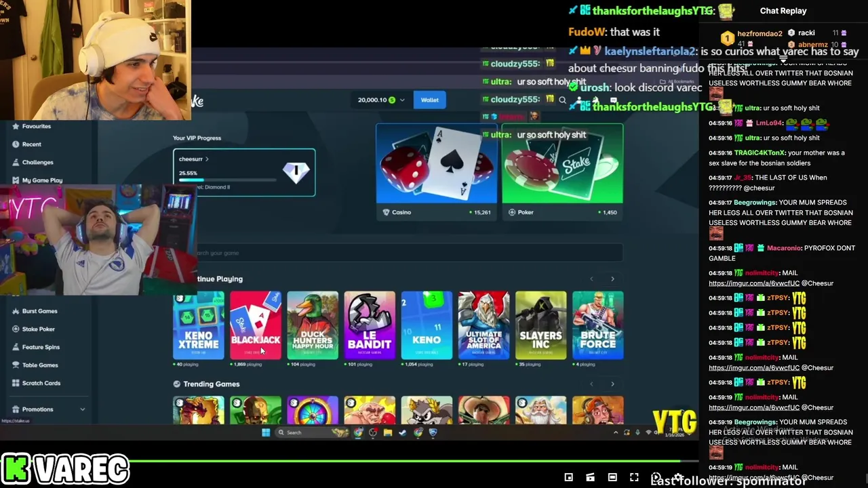868x488 pixels.
Task: Open video player settings gear
Action: click(x=678, y=477)
